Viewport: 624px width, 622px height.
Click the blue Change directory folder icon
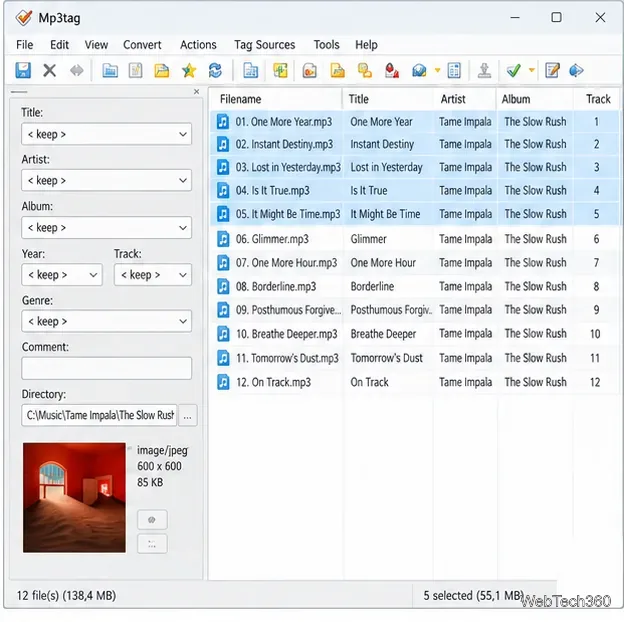pos(110,70)
